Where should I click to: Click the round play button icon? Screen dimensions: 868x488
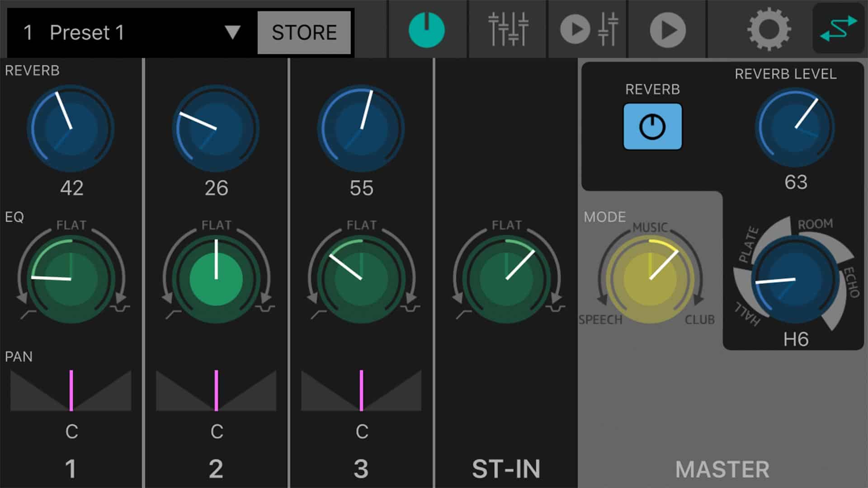(667, 30)
